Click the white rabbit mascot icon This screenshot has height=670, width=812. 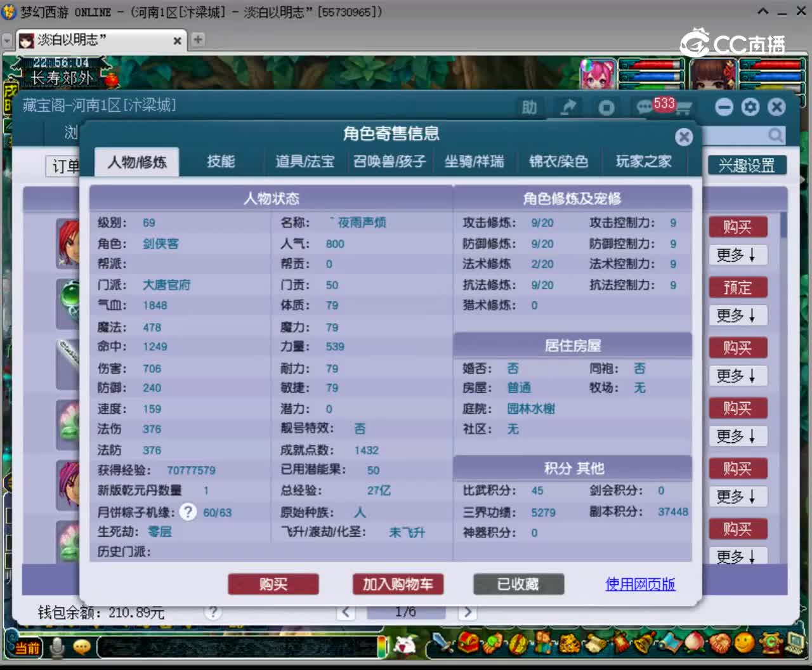point(405,645)
